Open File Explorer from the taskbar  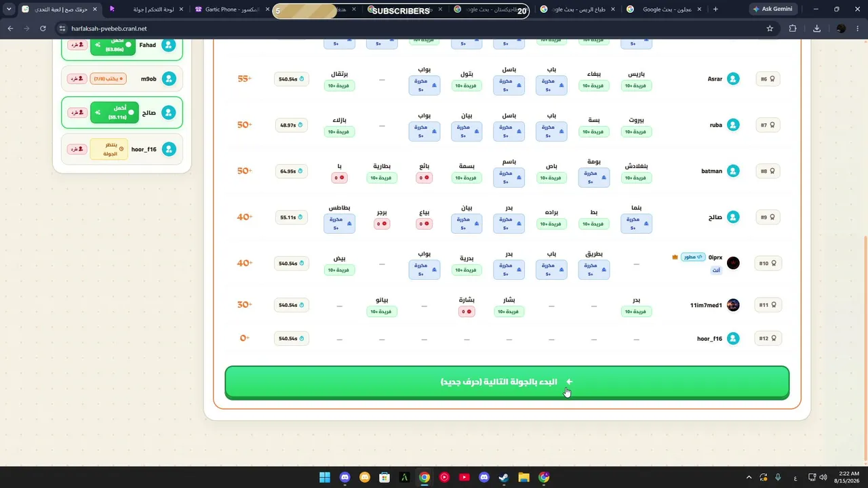click(524, 477)
